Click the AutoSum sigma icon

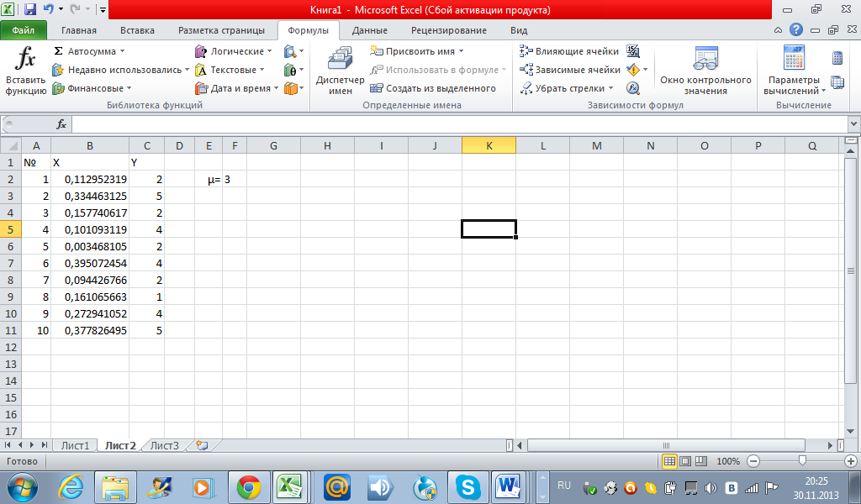(x=58, y=51)
